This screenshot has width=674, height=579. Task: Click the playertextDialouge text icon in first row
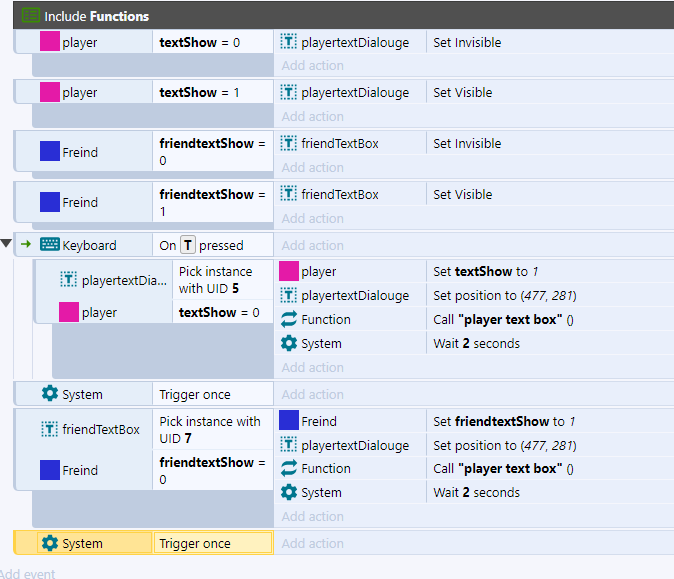(x=289, y=43)
